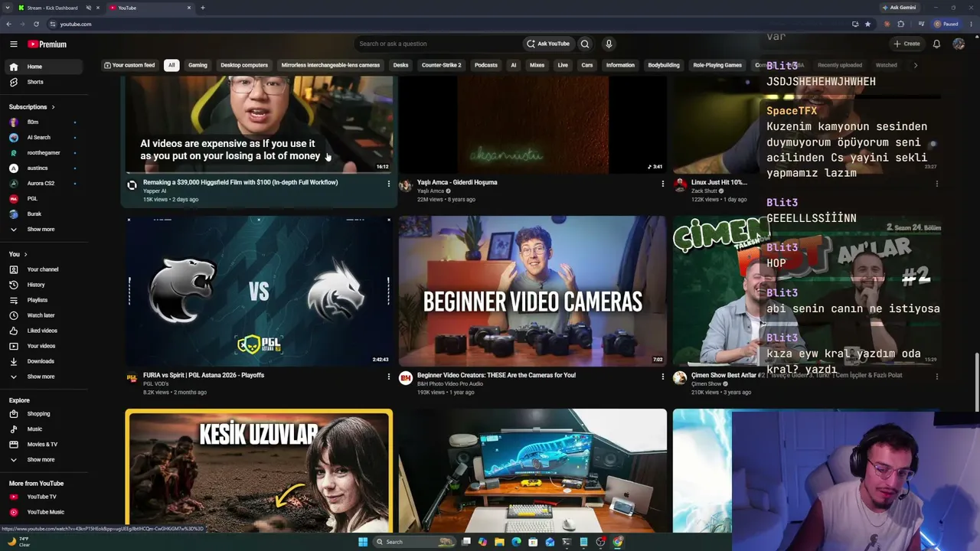Image resolution: width=980 pixels, height=551 pixels.
Task: Open Music under Explore
Action: click(45, 429)
